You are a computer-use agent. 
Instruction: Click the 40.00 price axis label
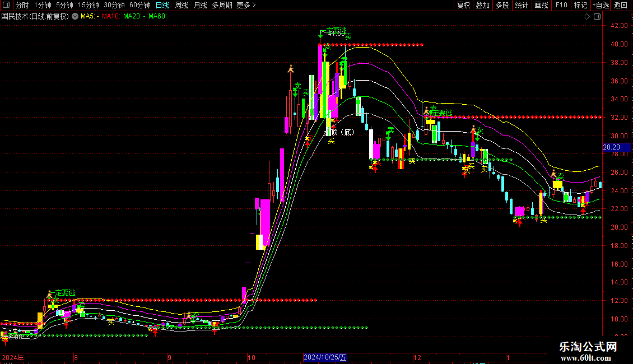pyautogui.click(x=619, y=44)
